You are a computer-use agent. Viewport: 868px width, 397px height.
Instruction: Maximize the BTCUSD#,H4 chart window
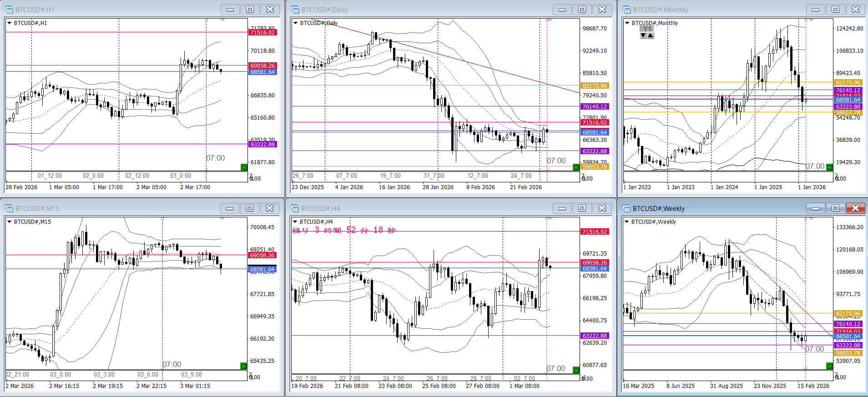[582, 208]
